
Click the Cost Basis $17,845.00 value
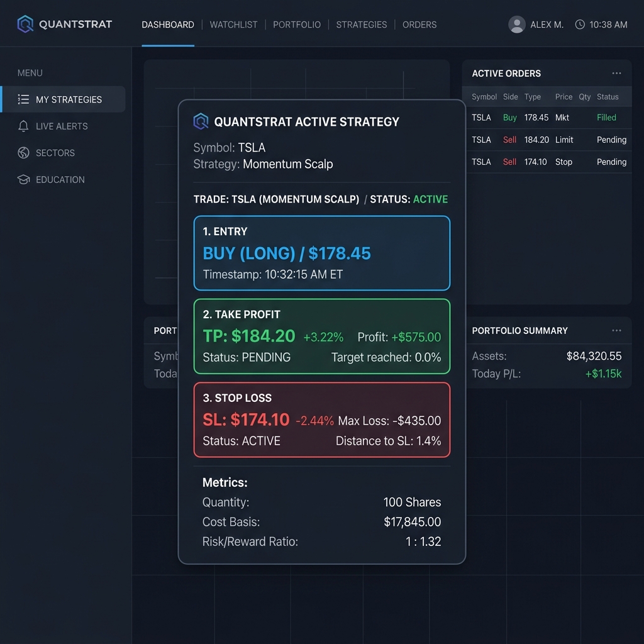[x=412, y=521]
